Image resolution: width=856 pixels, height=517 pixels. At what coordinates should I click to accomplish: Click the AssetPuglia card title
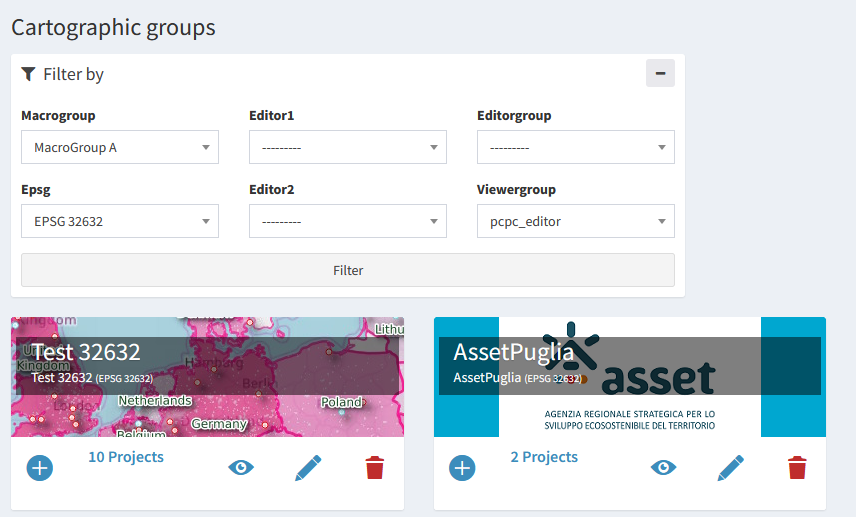(514, 352)
